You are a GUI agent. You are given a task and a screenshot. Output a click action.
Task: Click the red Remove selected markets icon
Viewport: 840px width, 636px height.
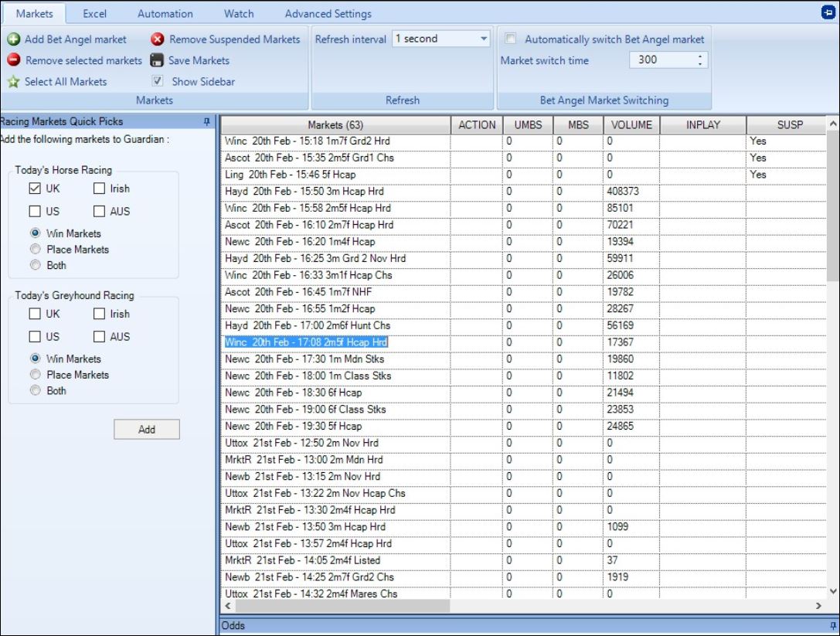click(13, 60)
